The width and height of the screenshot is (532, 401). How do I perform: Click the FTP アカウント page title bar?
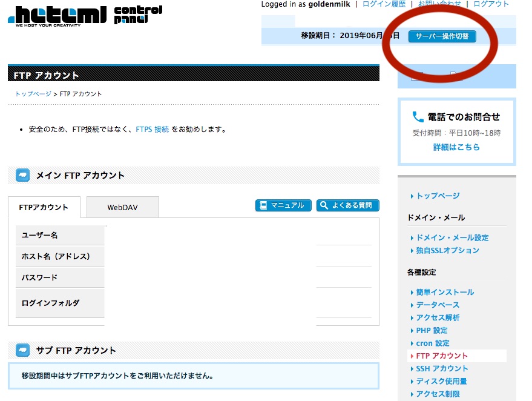[x=194, y=73]
